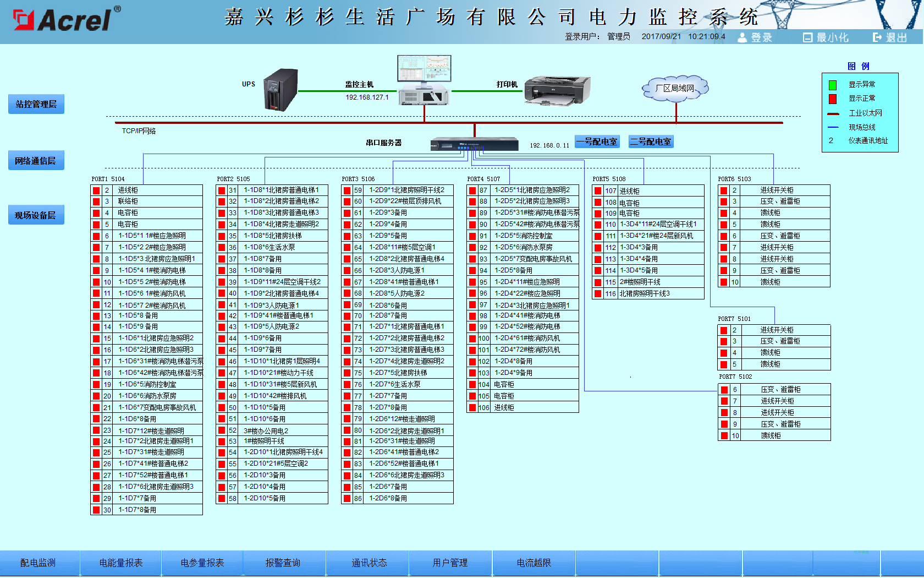This screenshot has height=578, width=924.
Task: Click the UPS tower device icon
Action: (x=280, y=90)
